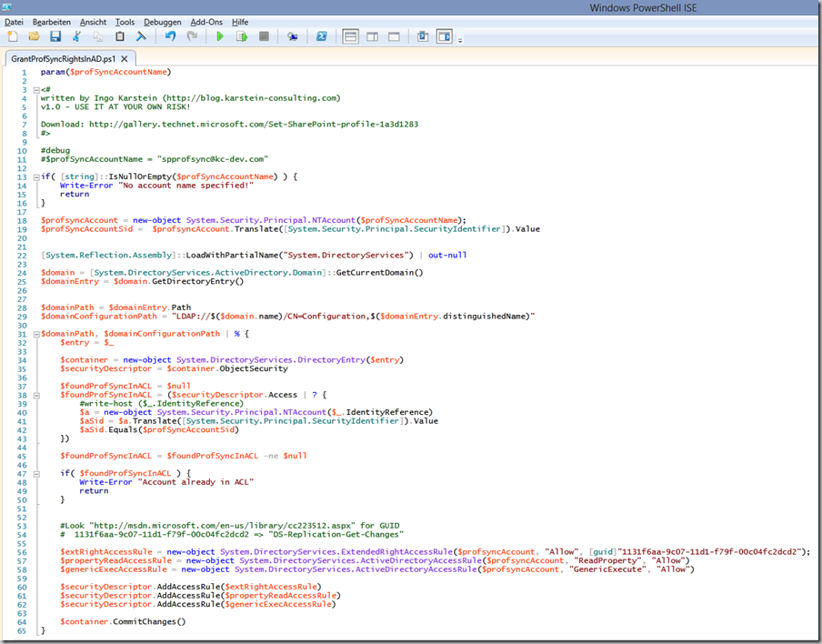This screenshot has width=822, height=644.
Task: Click the return keyword on line 15
Action: click(x=75, y=194)
